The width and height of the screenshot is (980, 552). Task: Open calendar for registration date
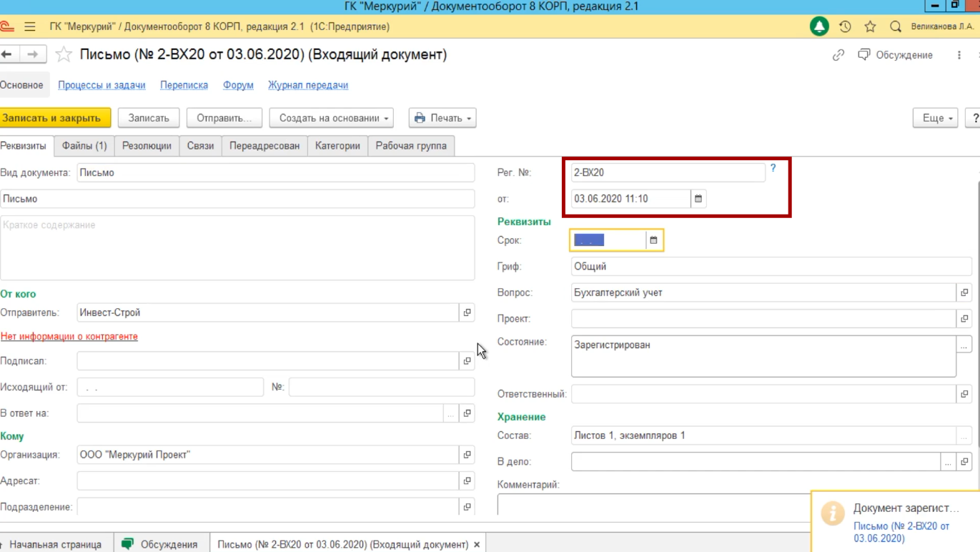click(x=698, y=199)
